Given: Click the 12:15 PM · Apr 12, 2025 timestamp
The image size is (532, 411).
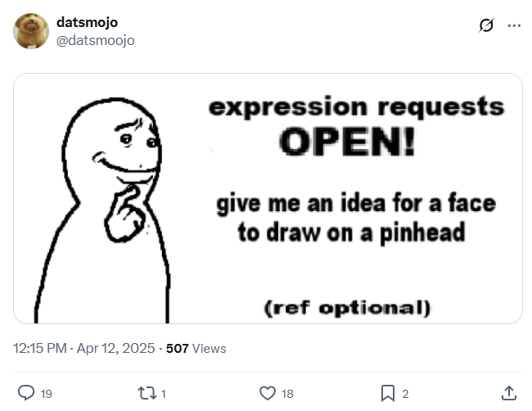Looking at the screenshot, I should [84, 348].
